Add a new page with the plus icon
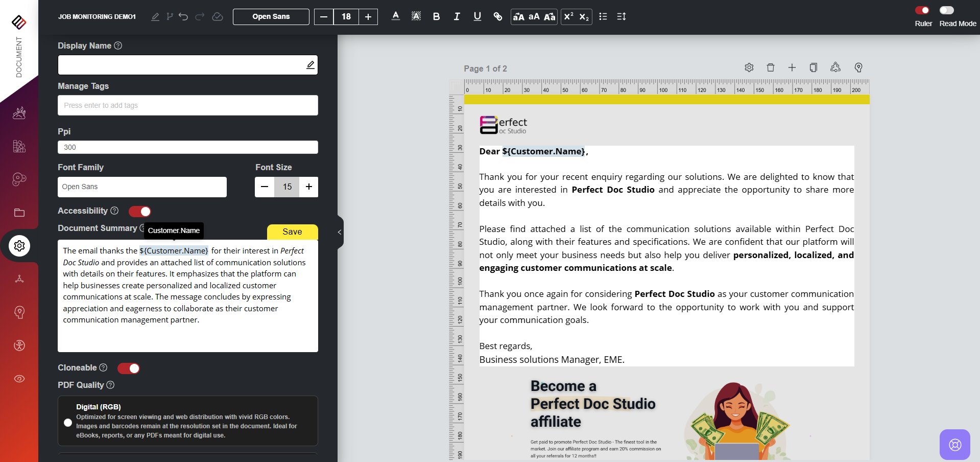Screen dimensions: 980x462 [792, 67]
